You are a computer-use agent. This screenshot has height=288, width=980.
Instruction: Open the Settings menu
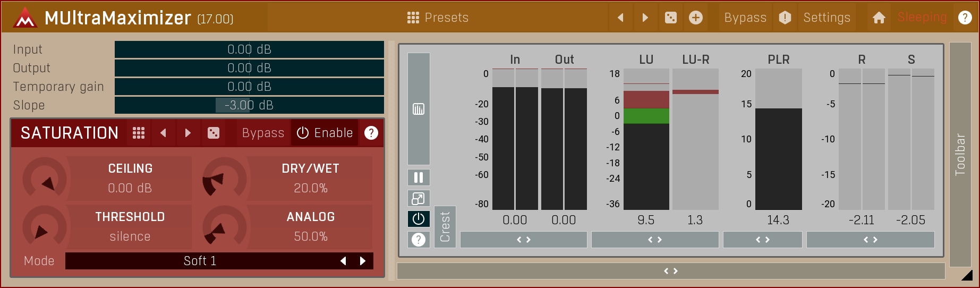826,18
